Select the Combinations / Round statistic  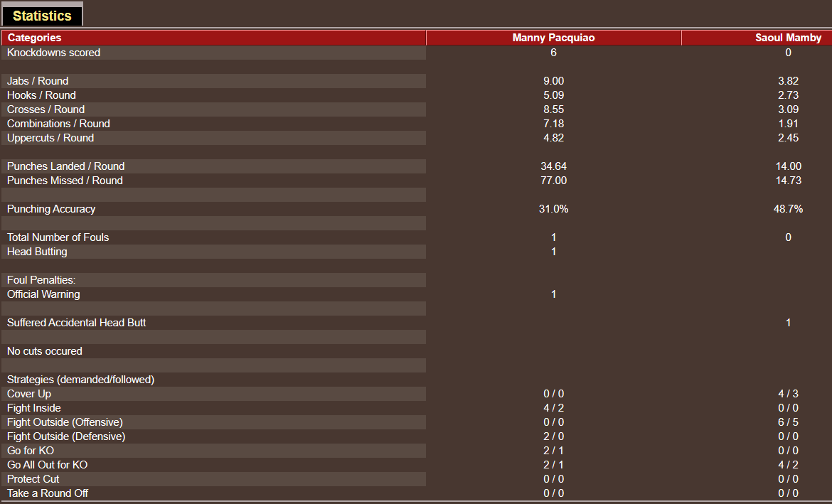point(58,123)
